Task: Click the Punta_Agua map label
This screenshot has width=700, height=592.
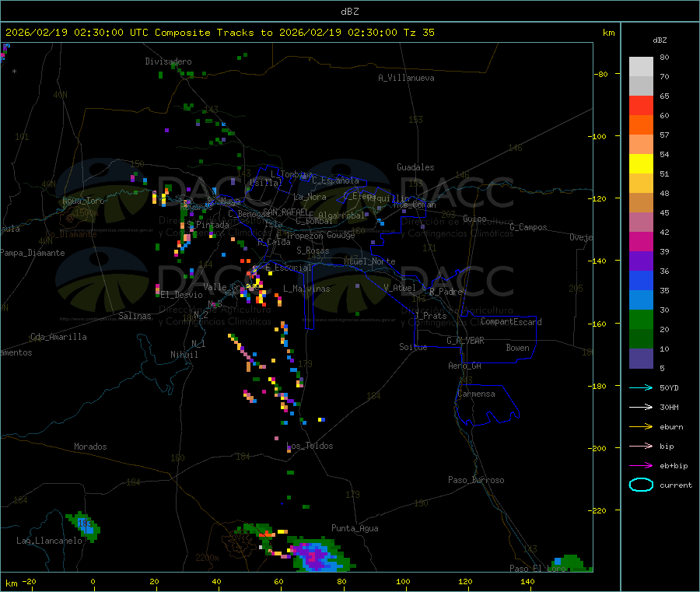Action: tap(355, 528)
